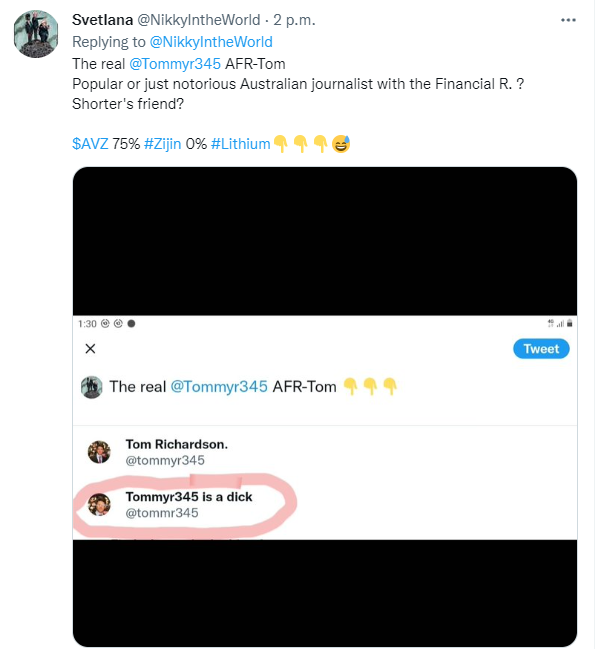Click Tom Richardson's profile picture

click(x=99, y=452)
